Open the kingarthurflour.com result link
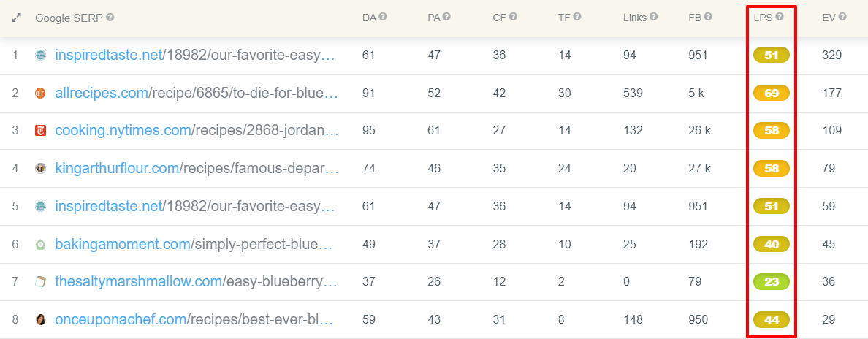Image resolution: width=868 pixels, height=339 pixels. tap(197, 168)
